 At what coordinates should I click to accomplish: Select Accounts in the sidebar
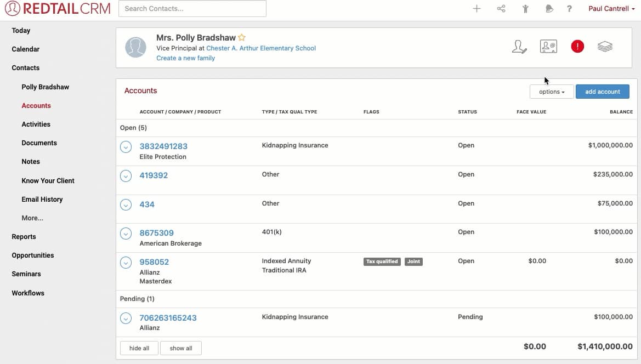click(36, 105)
